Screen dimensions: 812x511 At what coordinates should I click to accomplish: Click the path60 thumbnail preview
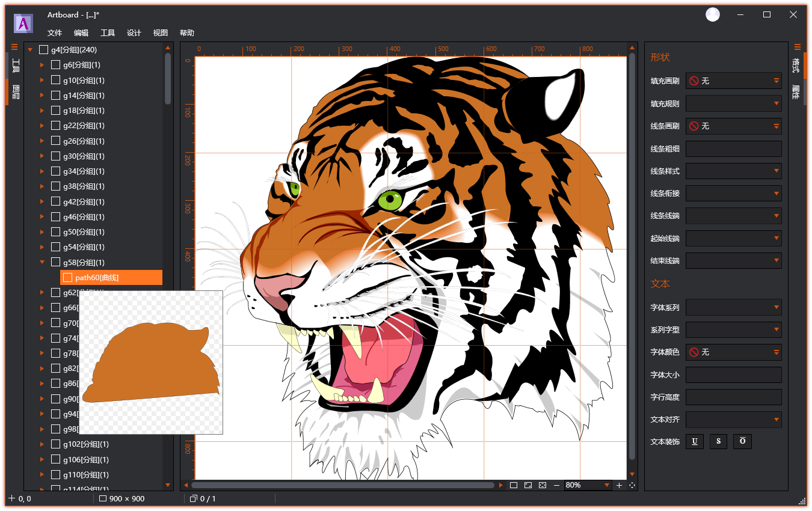coord(151,363)
